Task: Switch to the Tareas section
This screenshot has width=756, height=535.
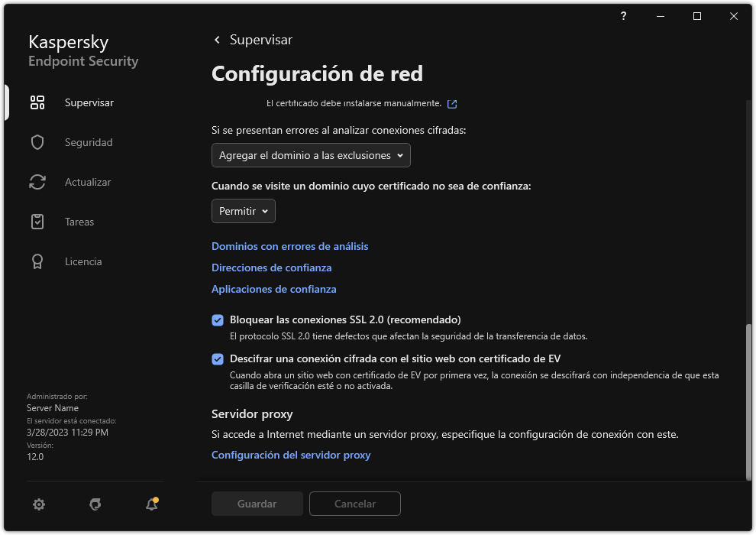Action: tap(79, 222)
